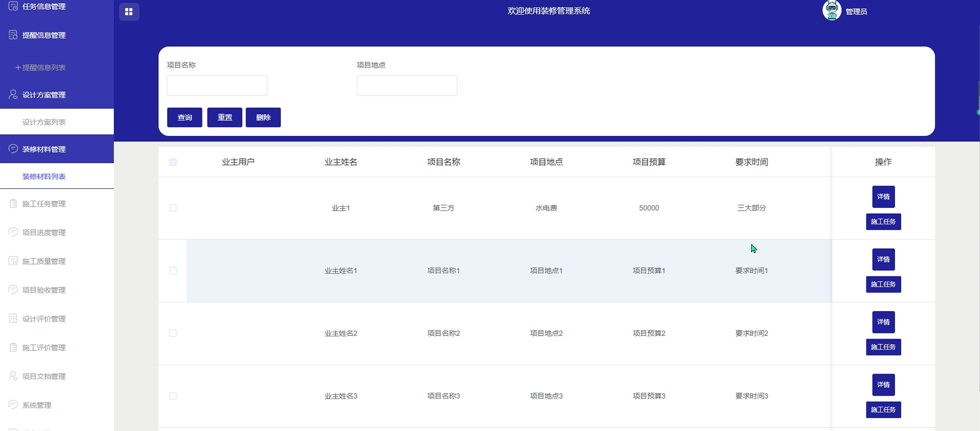Screen dimensions: 980x431
Task: Click the 设计方案管理 person icon
Action: 13,94
